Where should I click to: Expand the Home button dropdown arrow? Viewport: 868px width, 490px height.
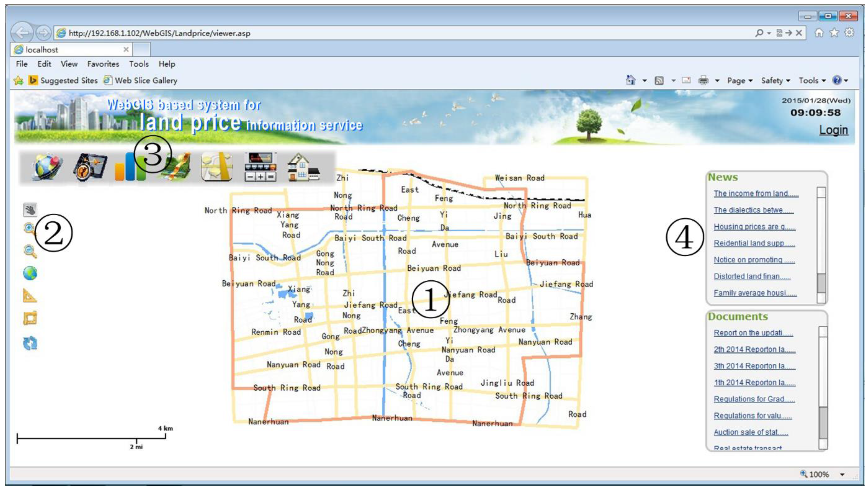644,81
